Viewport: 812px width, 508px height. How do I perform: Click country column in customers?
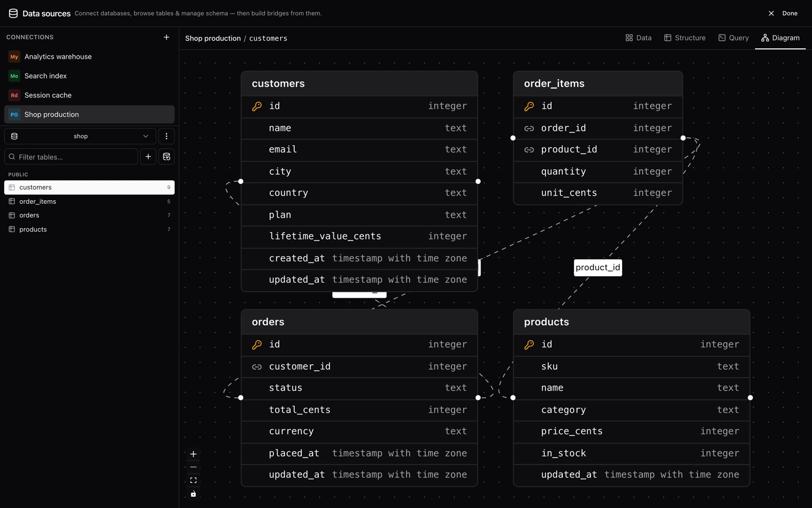pos(359,193)
